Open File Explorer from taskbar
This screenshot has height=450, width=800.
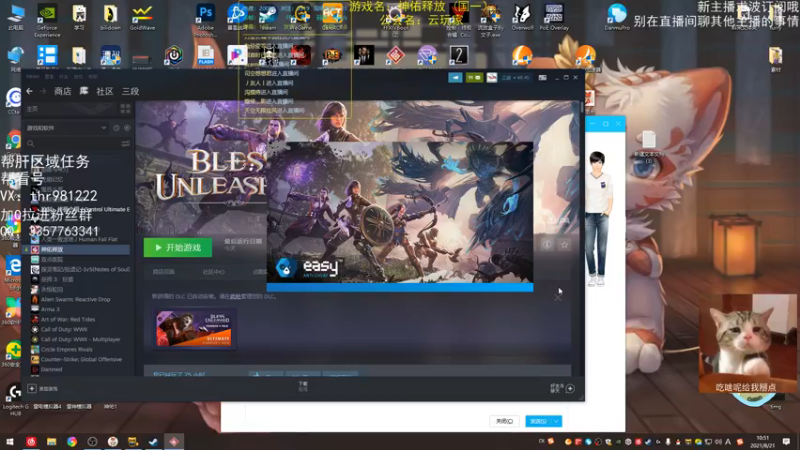[x=52, y=442]
